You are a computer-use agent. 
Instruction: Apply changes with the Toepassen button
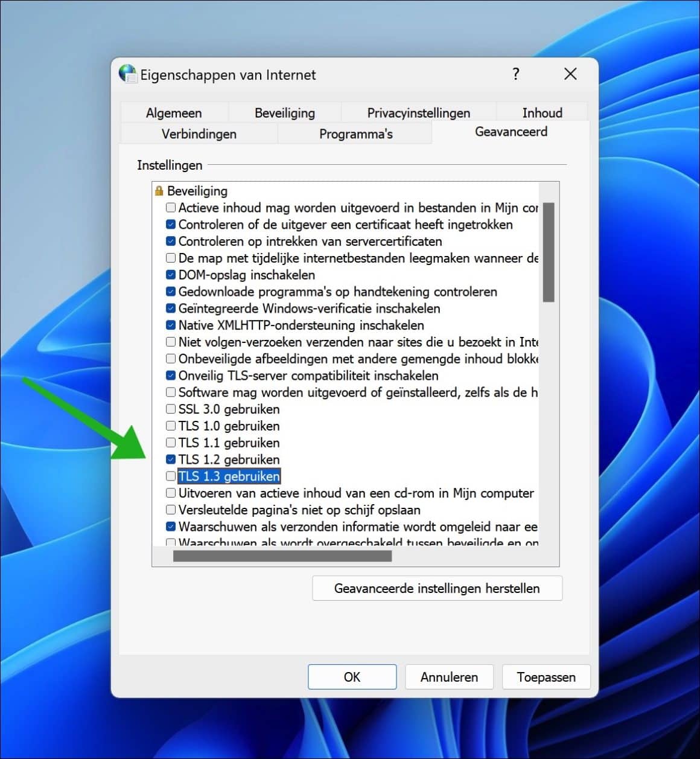coord(546,677)
